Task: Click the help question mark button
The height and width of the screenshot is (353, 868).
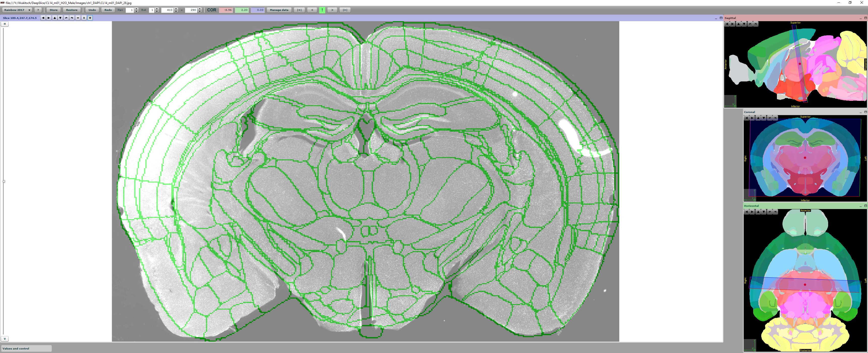Action: [x=38, y=10]
